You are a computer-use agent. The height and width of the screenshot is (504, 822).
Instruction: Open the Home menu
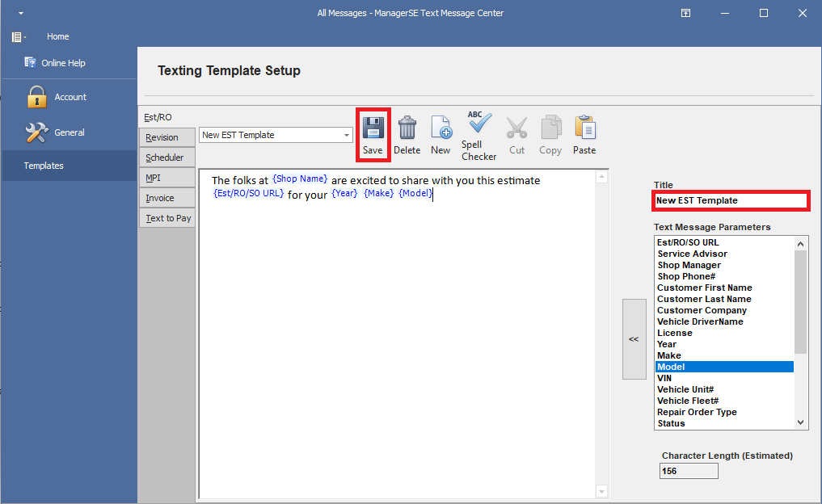tap(57, 36)
